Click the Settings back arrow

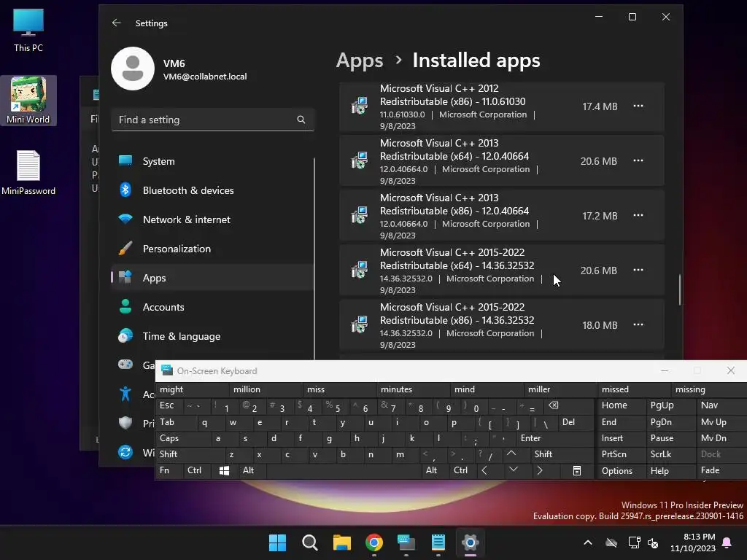117,23
